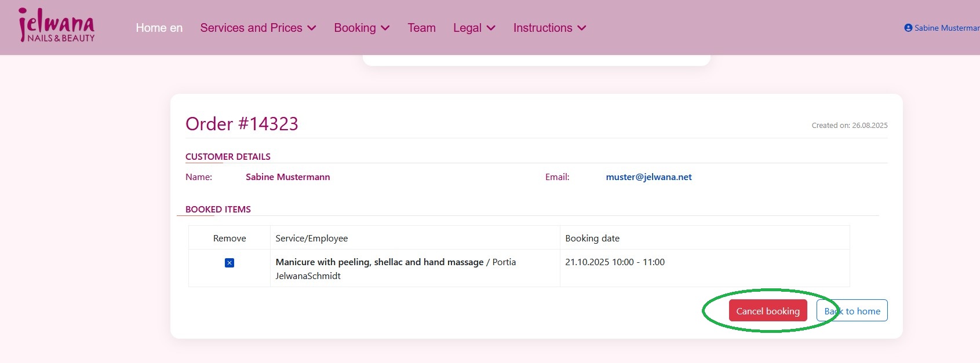The height and width of the screenshot is (363, 980).
Task: Click the Order #14323 heading
Action: pos(242,124)
